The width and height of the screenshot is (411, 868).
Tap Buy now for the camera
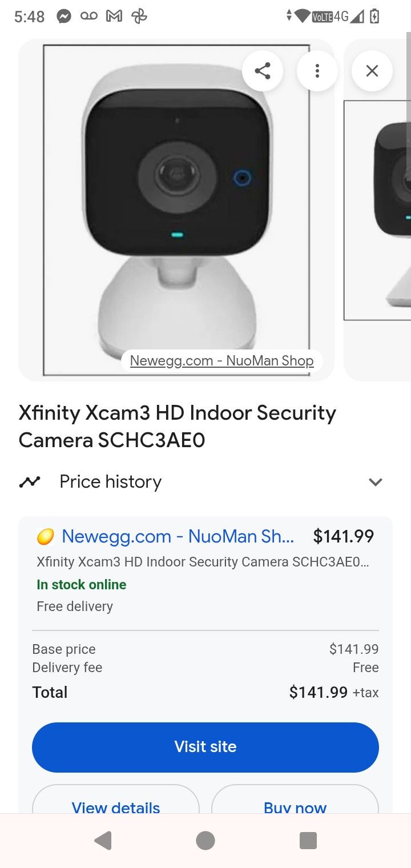click(x=295, y=807)
